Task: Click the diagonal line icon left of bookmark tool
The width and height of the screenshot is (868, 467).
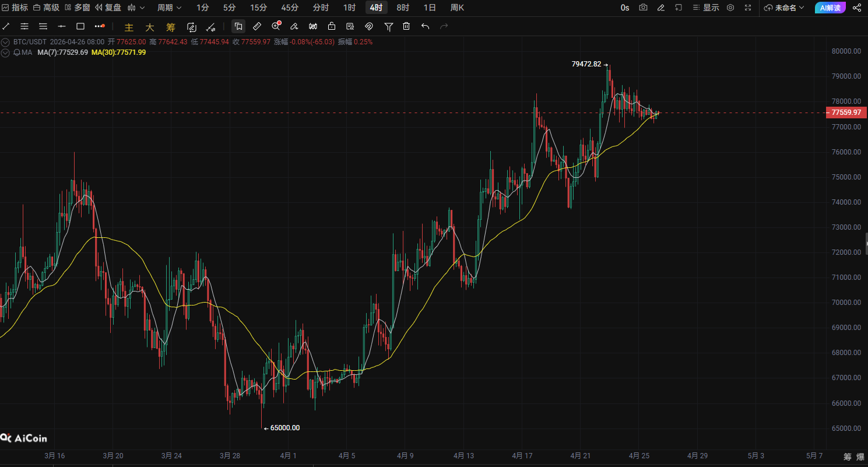Action: pos(211,27)
